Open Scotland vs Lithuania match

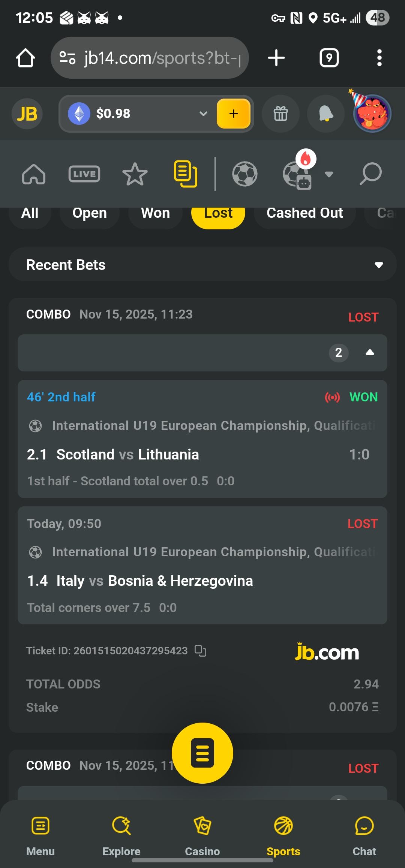127,455
